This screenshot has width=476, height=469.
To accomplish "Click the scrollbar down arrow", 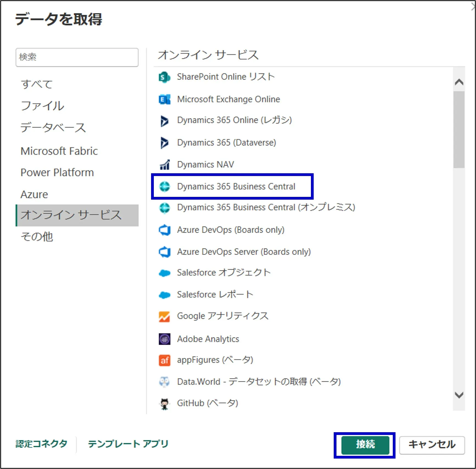I will coord(459,395).
